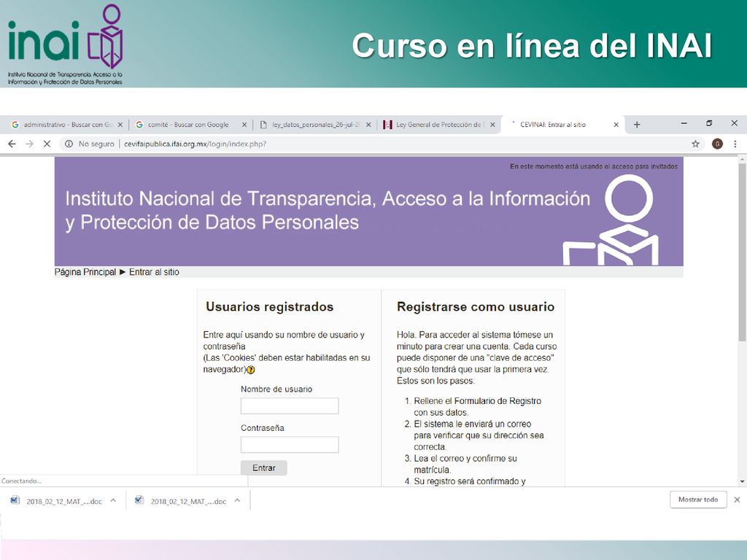747x560 pixels.
Task: Close the administrativo - Buscar con Google tab
Action: (120, 125)
